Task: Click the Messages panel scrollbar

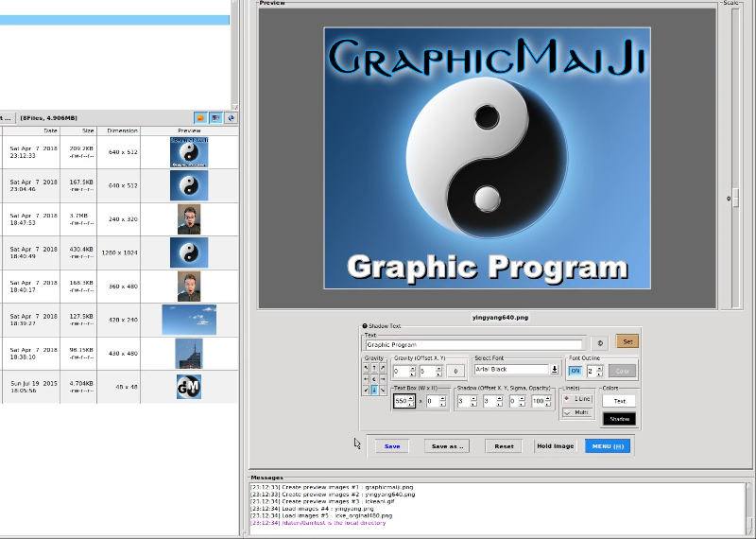Action: pyautogui.click(x=748, y=508)
